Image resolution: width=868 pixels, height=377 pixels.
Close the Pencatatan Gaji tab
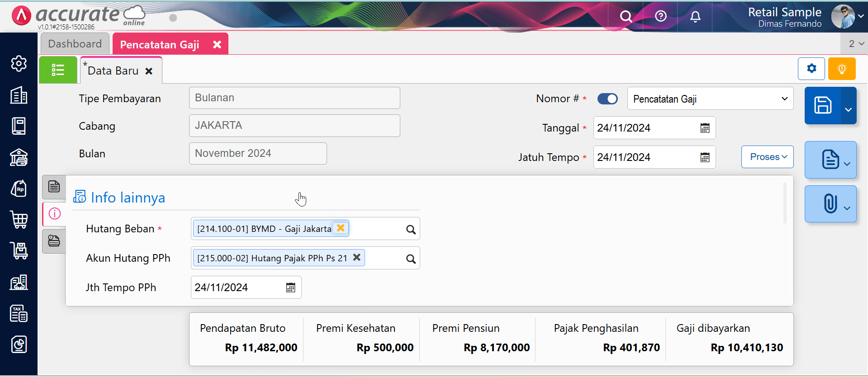pyautogui.click(x=217, y=44)
